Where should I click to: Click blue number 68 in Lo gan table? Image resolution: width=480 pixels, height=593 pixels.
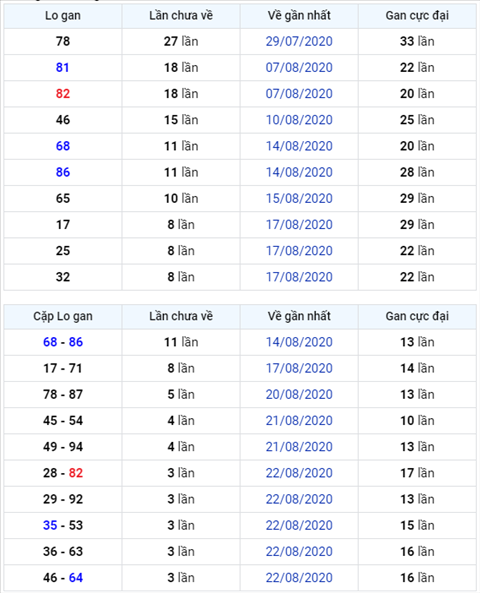pos(63,146)
